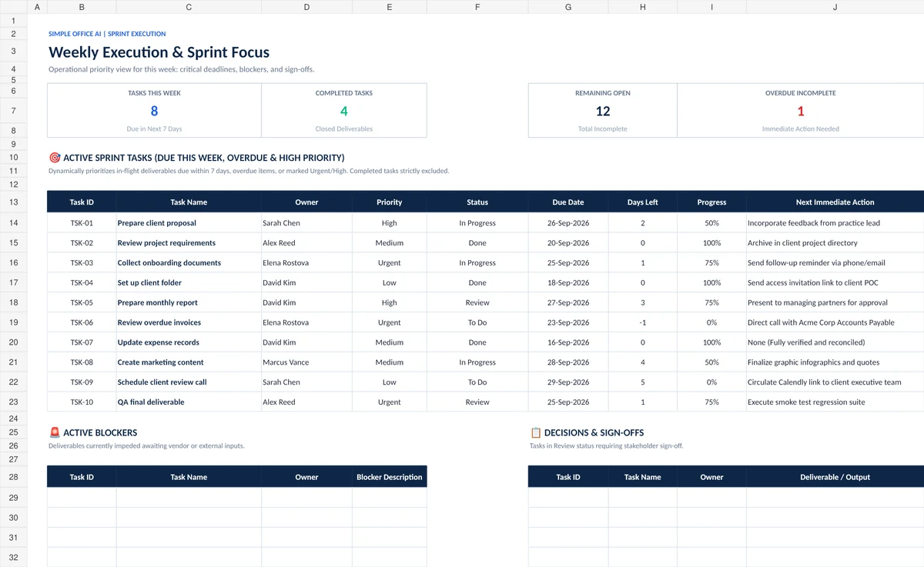Click 'Finalize graphic infographics and quotes' cell
This screenshot has width=924, height=567.
tap(835, 362)
